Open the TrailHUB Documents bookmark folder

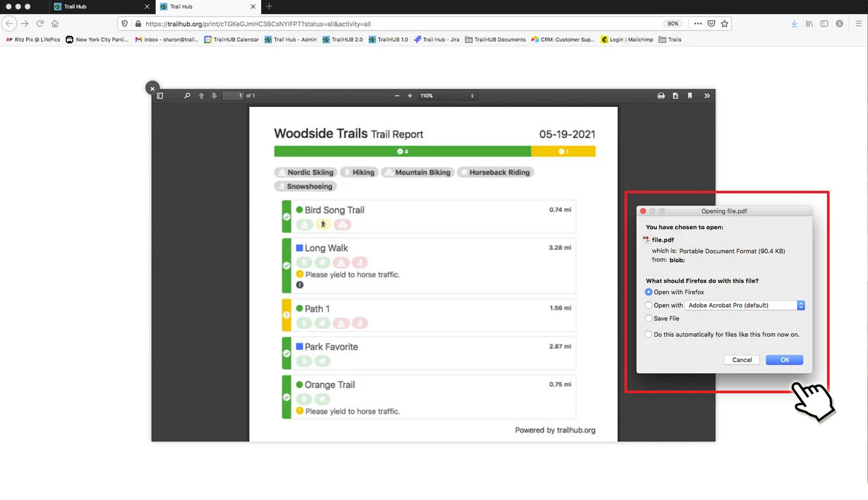pyautogui.click(x=495, y=40)
